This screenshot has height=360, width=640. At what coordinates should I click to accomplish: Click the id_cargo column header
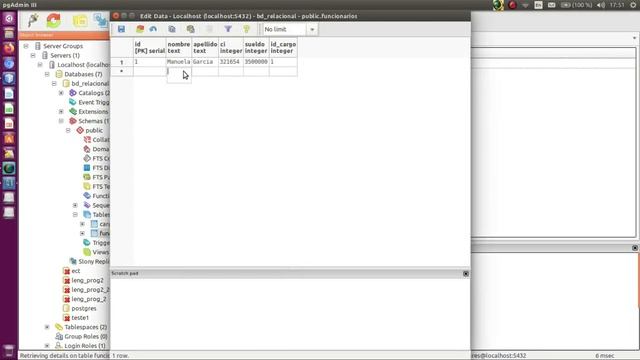(283, 47)
